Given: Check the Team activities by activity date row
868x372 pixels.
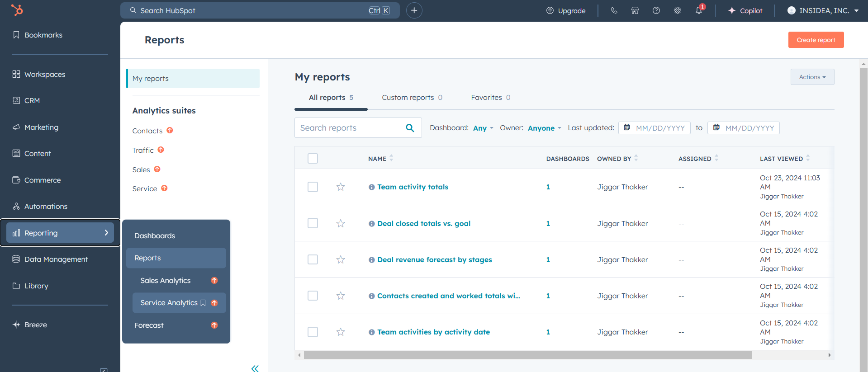Looking at the screenshot, I should (313, 332).
